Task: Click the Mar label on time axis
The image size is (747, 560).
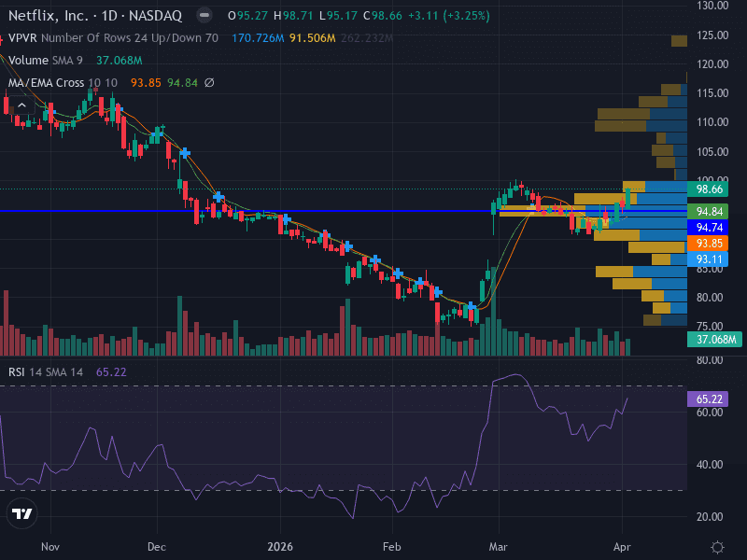Action: click(499, 547)
